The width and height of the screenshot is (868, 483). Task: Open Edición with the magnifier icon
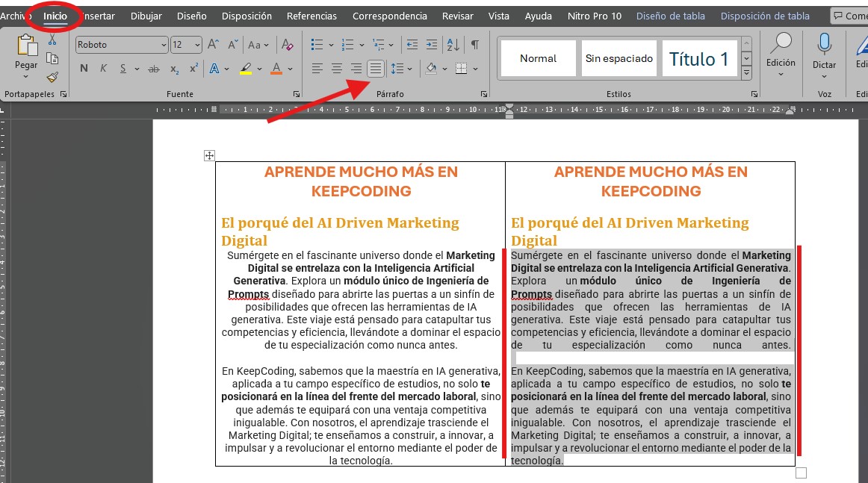(781, 44)
